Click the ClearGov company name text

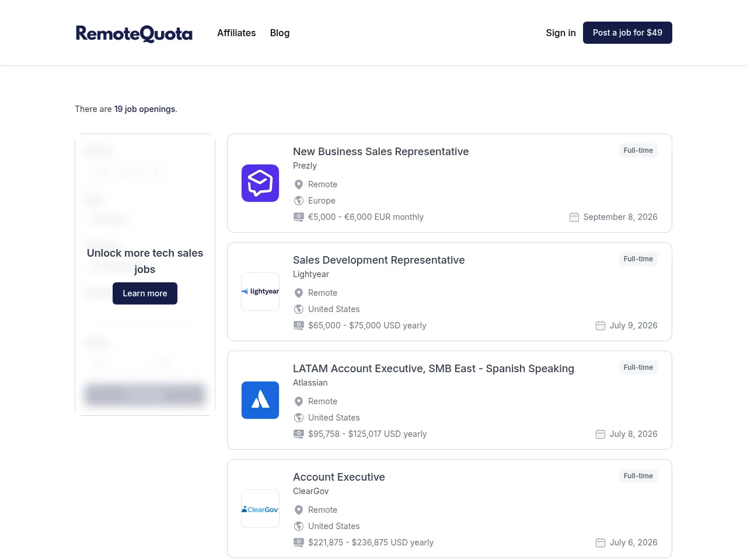pyautogui.click(x=311, y=491)
